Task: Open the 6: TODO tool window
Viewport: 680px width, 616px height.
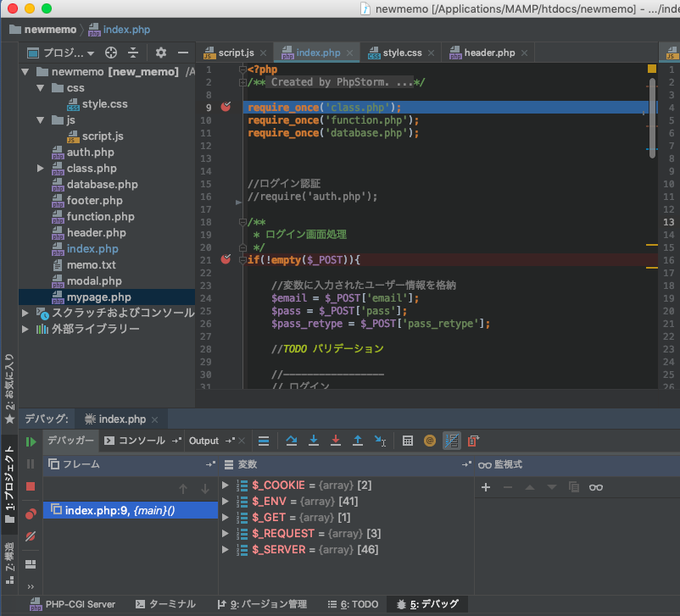Action: coord(353,604)
